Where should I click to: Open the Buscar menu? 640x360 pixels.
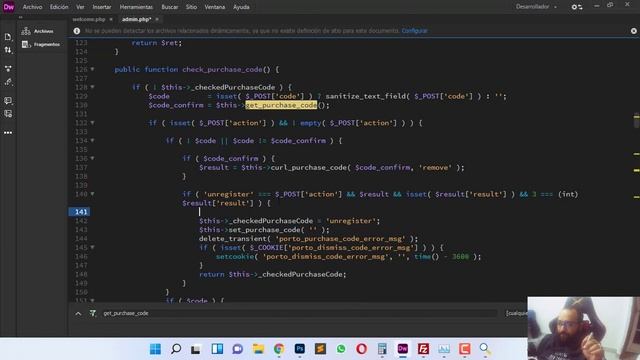tap(169, 7)
